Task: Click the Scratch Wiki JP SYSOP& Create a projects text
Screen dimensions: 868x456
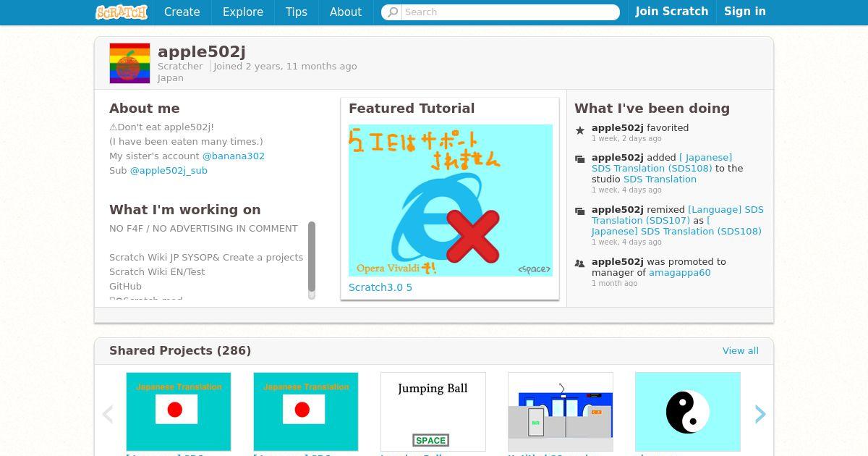Action: tap(206, 258)
